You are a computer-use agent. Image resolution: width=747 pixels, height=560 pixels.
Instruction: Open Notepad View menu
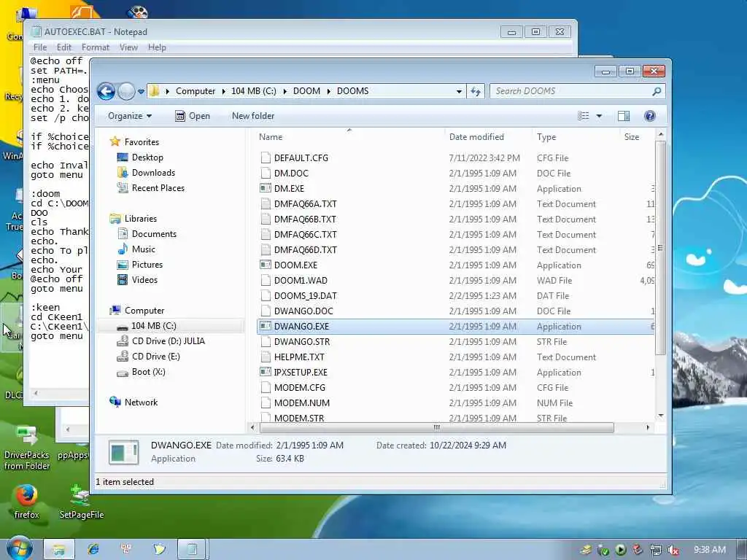128,47
